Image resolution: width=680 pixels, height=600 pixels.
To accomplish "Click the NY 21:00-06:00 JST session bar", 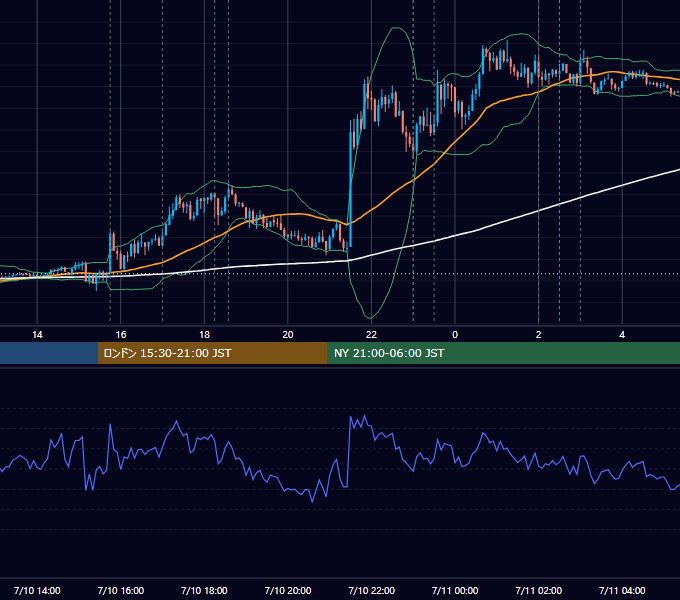I will click(x=503, y=353).
